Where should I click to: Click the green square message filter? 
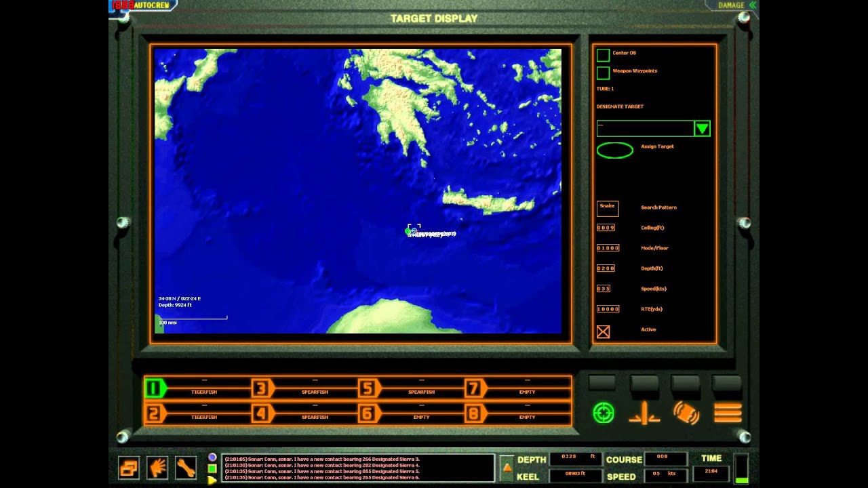[212, 468]
